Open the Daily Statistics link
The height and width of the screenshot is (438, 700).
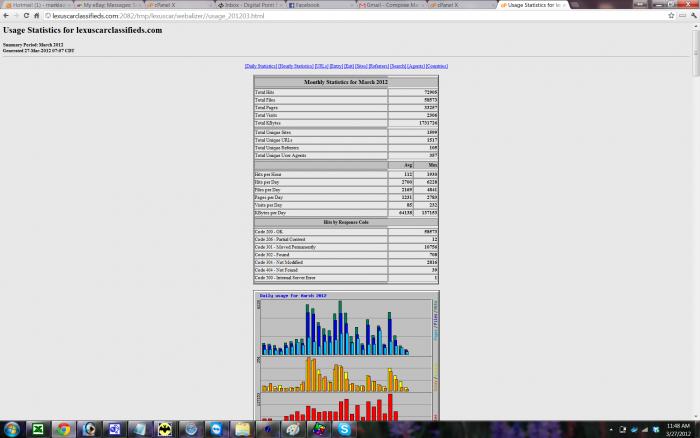click(261, 66)
